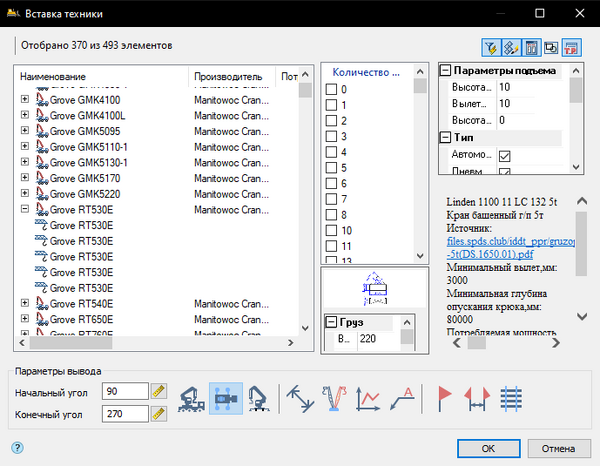600x466 pixels.
Task: Cancel with the Отмена button
Action: click(558, 448)
